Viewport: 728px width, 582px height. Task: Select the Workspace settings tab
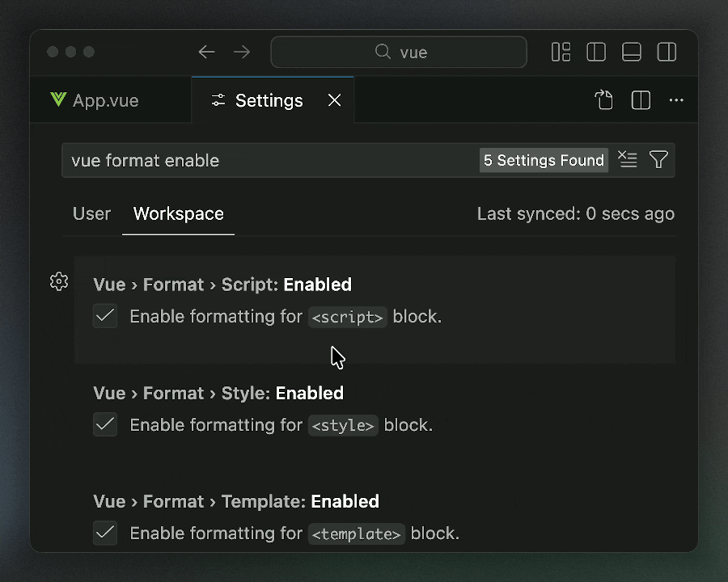coord(178,213)
